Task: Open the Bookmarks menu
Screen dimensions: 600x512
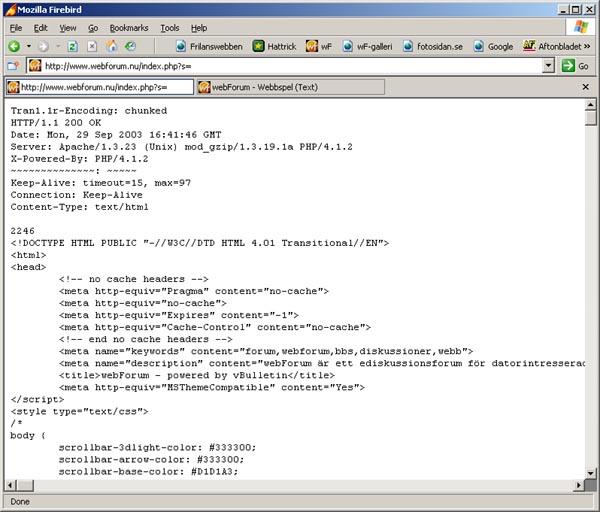Action: 129,28
